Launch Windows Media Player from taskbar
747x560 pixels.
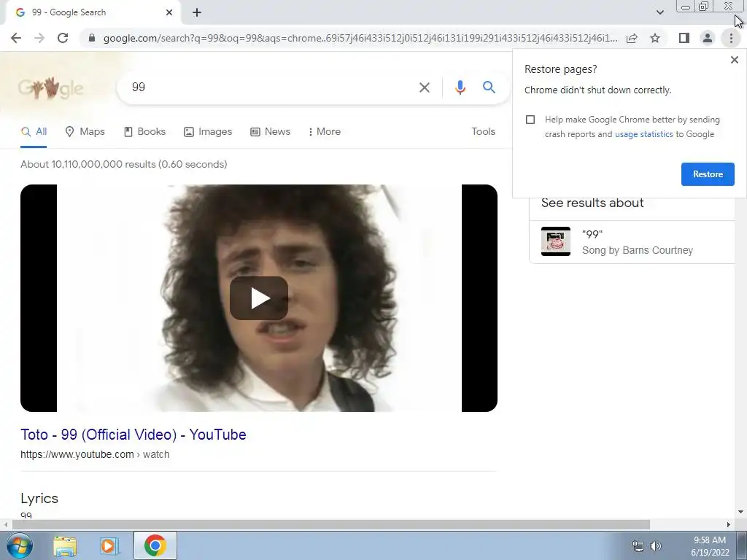[x=109, y=545]
